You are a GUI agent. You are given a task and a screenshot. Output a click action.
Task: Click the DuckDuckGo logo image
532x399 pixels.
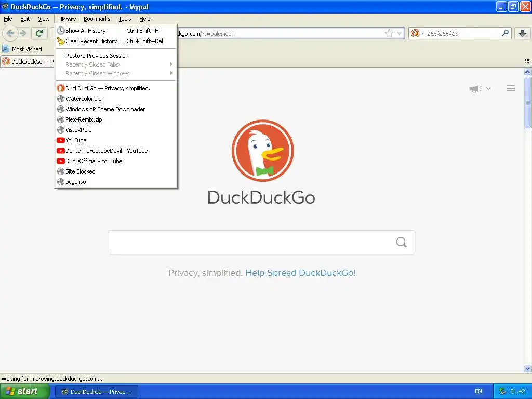(262, 151)
